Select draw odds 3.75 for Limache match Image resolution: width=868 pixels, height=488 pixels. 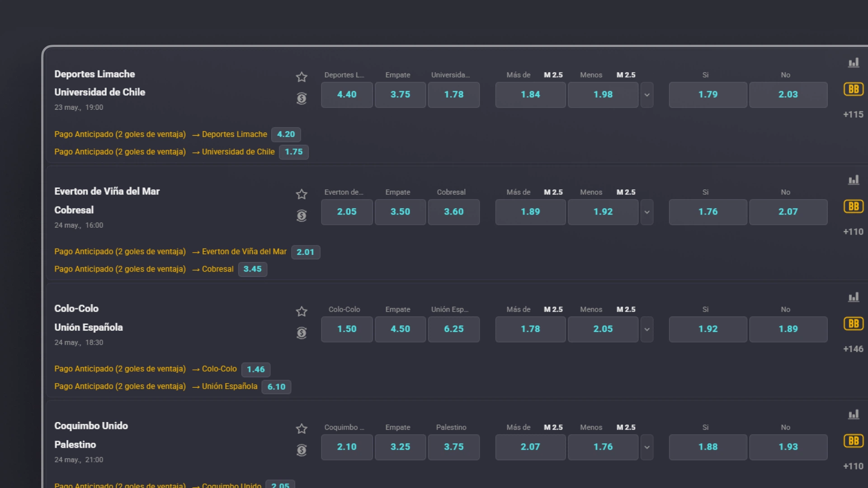point(400,95)
